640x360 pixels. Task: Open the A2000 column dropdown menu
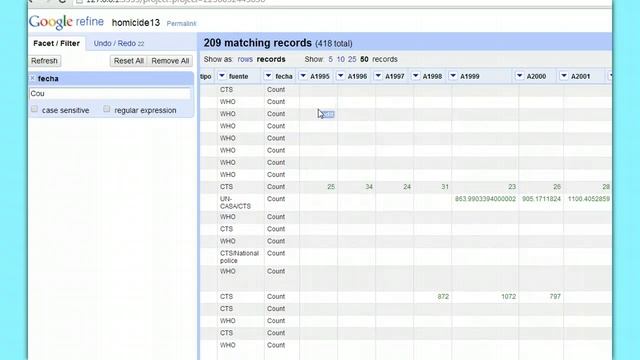pyautogui.click(x=519, y=76)
